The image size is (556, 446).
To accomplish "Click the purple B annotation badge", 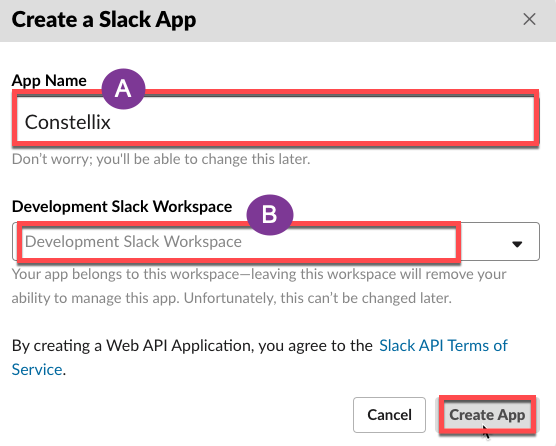I will tap(270, 214).
